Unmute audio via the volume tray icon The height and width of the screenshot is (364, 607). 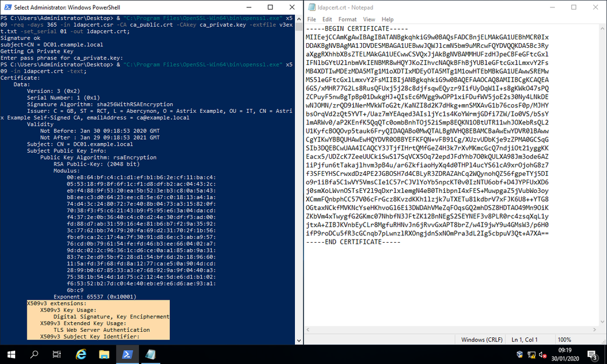click(x=543, y=355)
